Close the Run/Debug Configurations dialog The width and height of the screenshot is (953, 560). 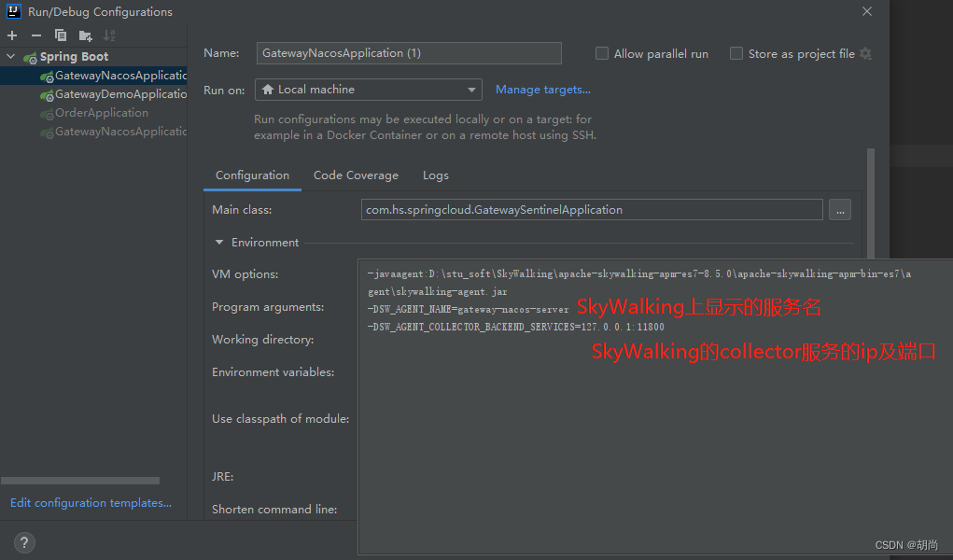click(867, 11)
